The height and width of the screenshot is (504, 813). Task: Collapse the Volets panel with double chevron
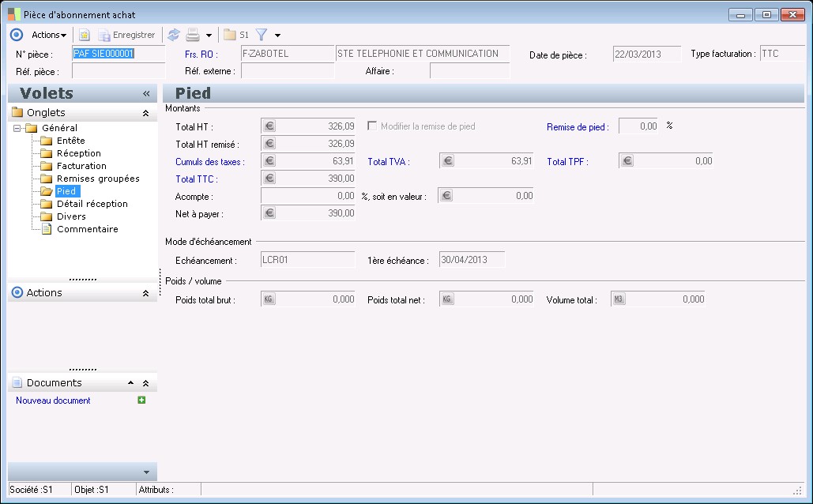pyautogui.click(x=146, y=93)
